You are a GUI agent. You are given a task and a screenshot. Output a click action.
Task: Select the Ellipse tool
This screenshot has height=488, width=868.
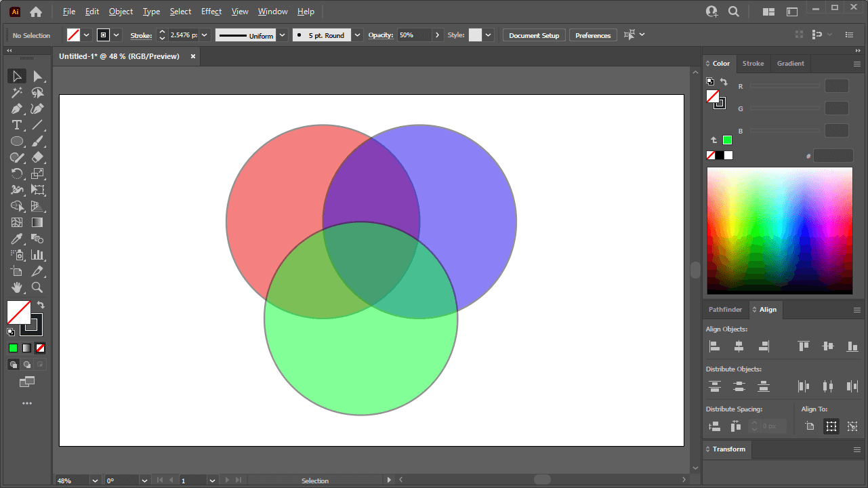[x=17, y=141]
